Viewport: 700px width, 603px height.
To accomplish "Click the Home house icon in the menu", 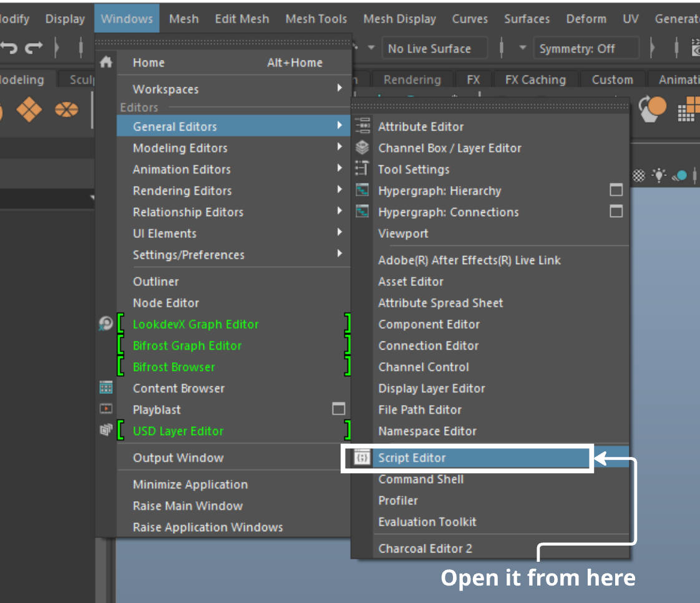I will point(106,62).
